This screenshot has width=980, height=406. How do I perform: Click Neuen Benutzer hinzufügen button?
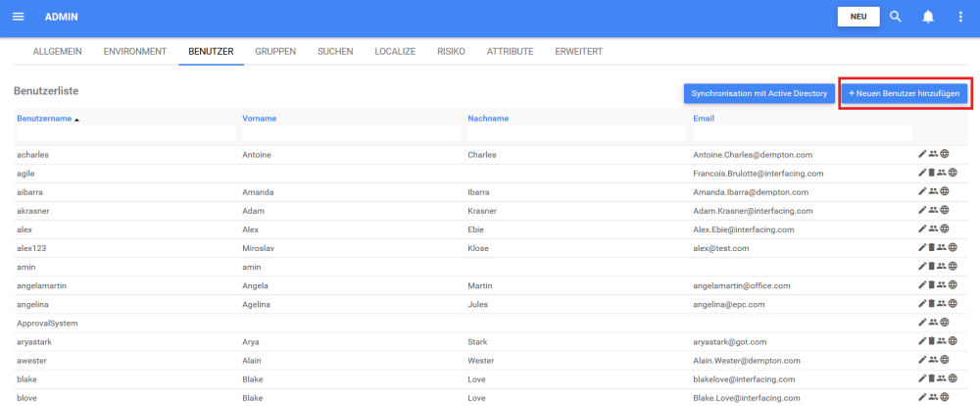point(906,93)
